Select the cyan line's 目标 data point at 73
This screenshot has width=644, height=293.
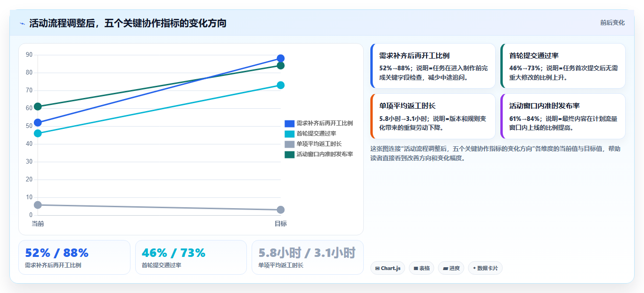[x=281, y=85]
